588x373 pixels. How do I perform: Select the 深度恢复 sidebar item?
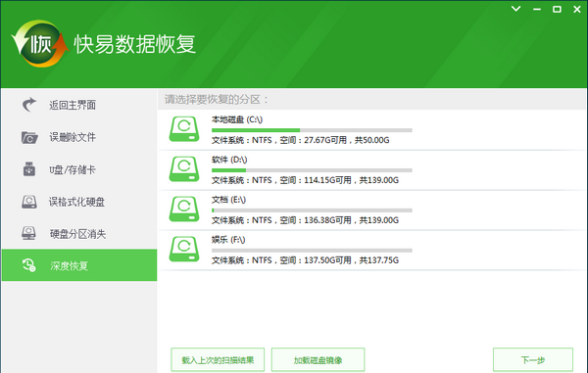pyautogui.click(x=79, y=265)
